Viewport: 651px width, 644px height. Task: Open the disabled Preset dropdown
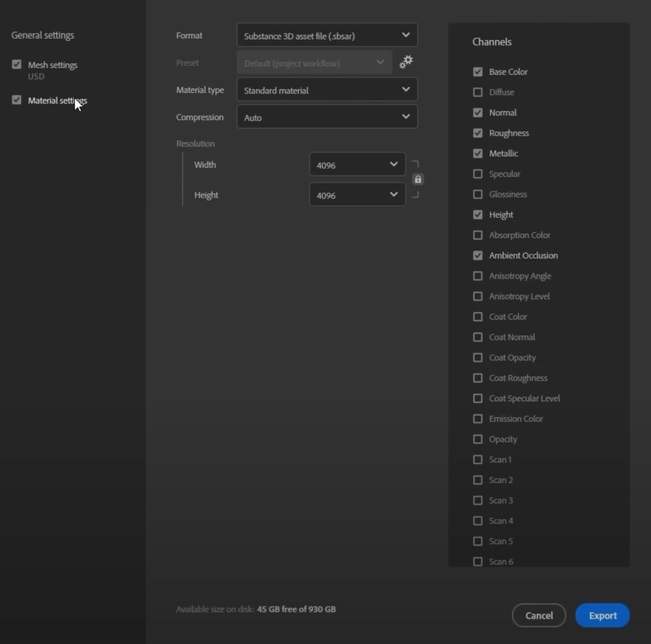[315, 62]
